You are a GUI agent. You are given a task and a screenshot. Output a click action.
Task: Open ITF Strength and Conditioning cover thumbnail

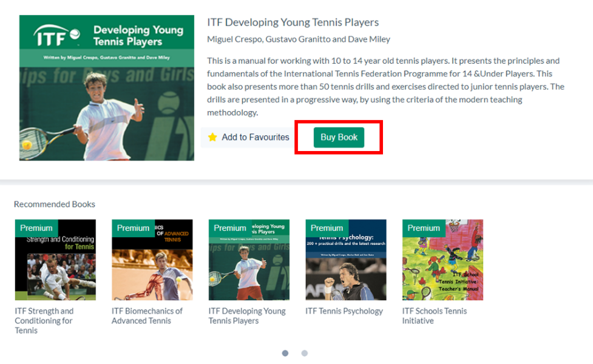pos(55,260)
